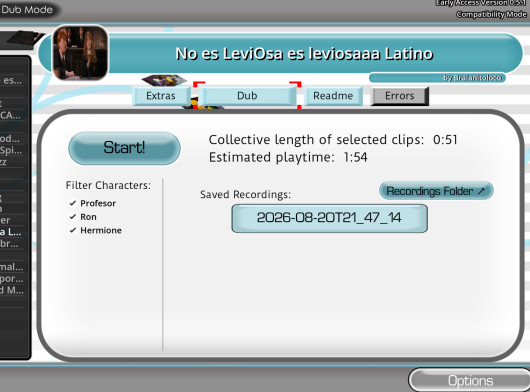Click the Estimated playtime 1:54 text
The height and width of the screenshot is (392, 530).
pos(288,157)
